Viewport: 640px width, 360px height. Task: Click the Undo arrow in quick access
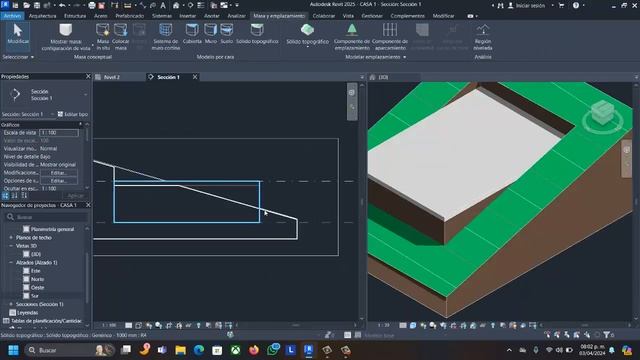pyautogui.click(x=62, y=5)
